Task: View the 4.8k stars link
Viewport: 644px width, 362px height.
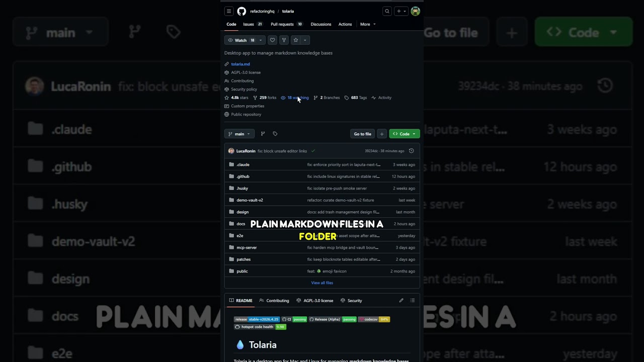Action: (x=236, y=98)
